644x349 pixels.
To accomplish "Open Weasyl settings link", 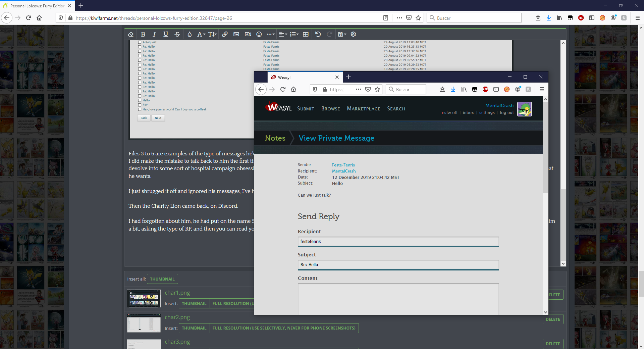I will (487, 113).
